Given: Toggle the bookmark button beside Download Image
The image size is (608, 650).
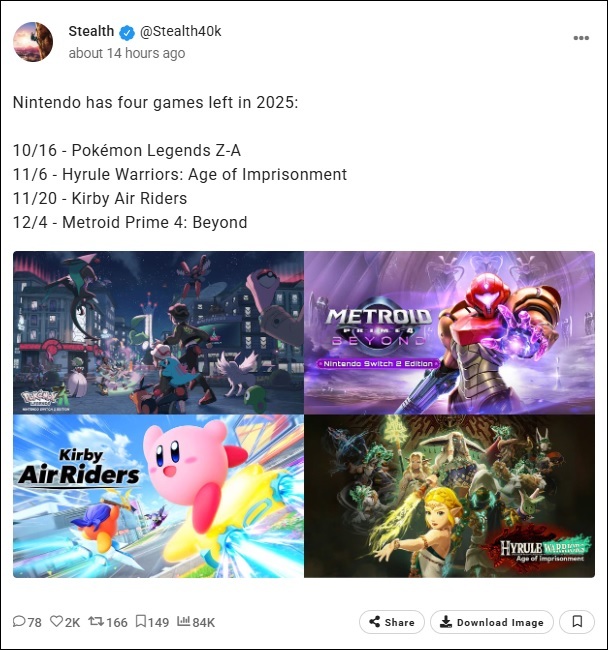Looking at the screenshot, I should coord(577,622).
